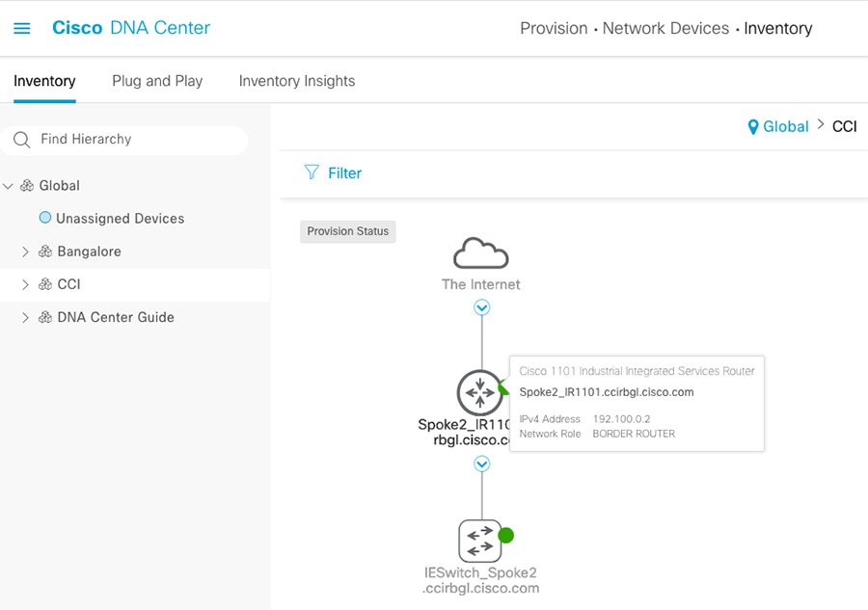This screenshot has width=868, height=610.
Task: Click the CCI site icon in tree
Action: click(x=45, y=284)
